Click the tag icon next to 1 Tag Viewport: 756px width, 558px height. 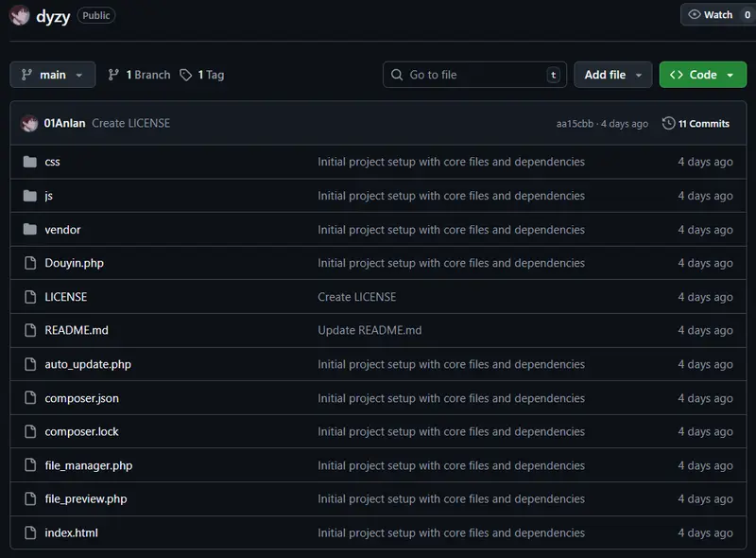click(186, 75)
